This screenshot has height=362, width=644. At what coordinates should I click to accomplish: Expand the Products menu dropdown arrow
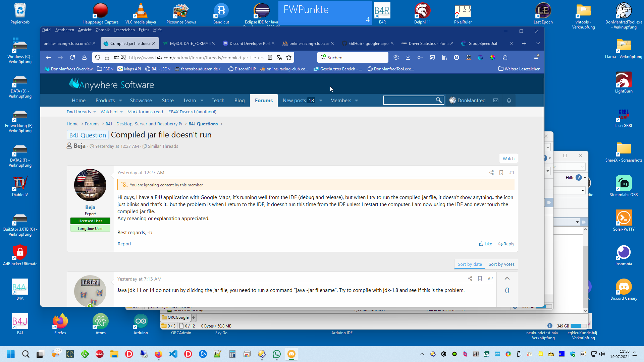pos(120,101)
